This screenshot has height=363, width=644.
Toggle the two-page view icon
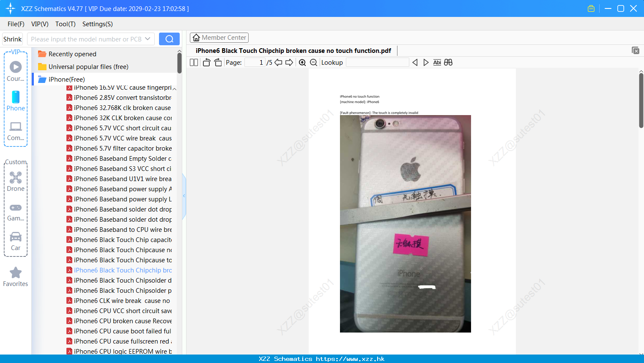click(x=194, y=62)
